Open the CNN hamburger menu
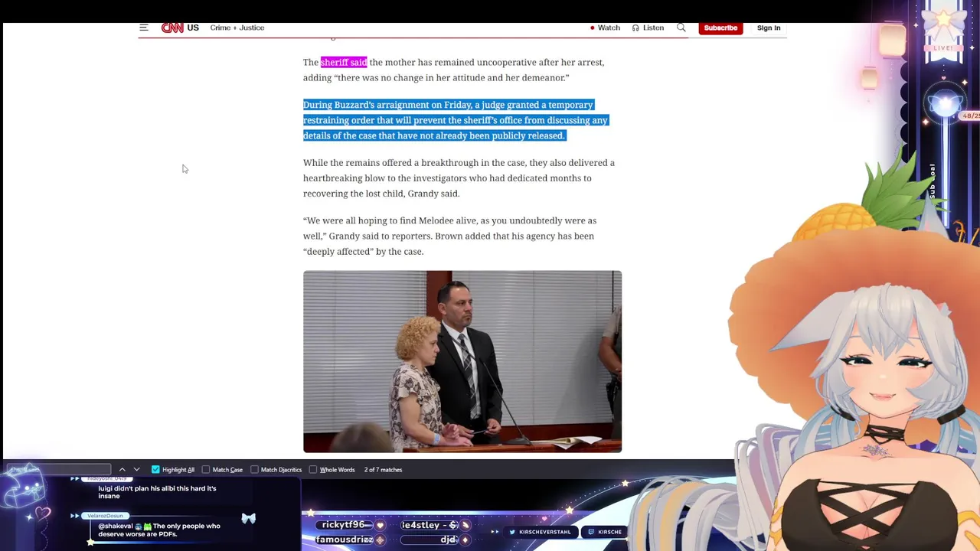Image resolution: width=980 pixels, height=551 pixels. pos(143,28)
